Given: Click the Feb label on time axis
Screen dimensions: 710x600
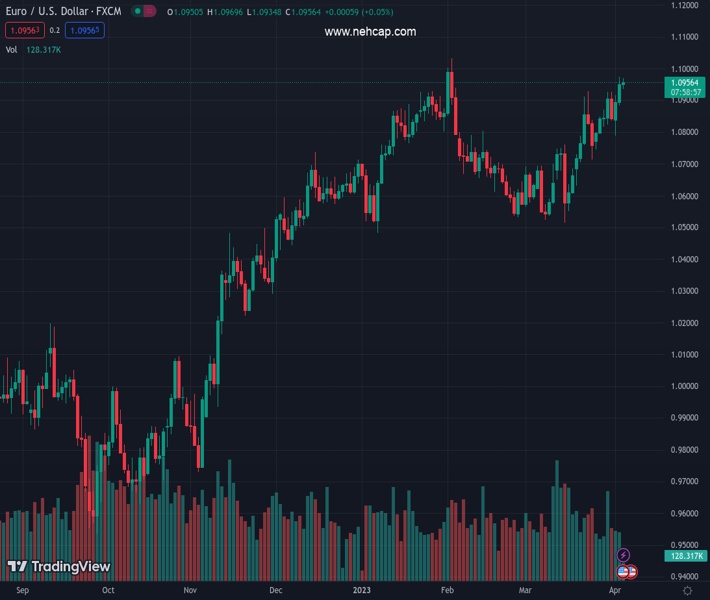Looking at the screenshot, I should 447,590.
